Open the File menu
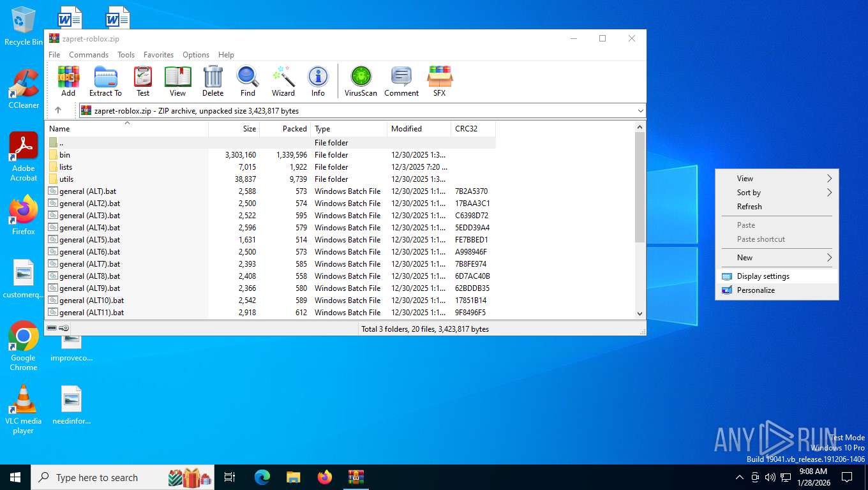This screenshot has width=868, height=490. coord(54,55)
